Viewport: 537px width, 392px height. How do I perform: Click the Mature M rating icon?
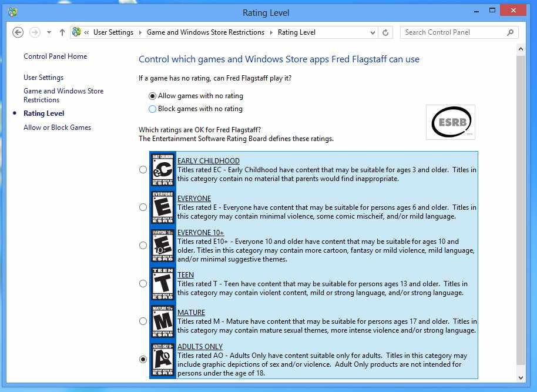pos(163,321)
